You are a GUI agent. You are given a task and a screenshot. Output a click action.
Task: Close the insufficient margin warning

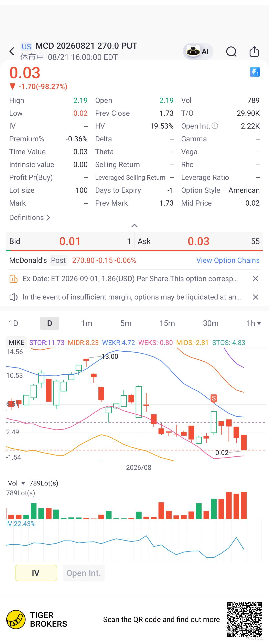(x=255, y=297)
